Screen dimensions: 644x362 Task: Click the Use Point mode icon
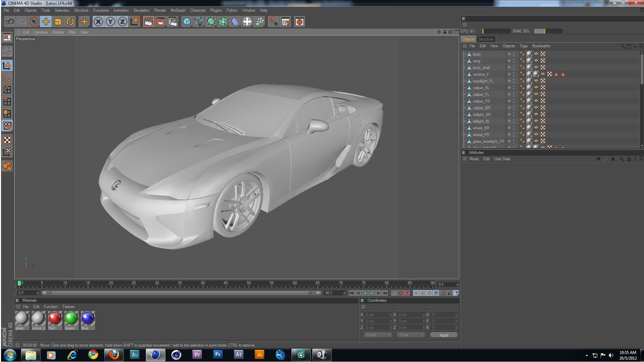pos(7,89)
